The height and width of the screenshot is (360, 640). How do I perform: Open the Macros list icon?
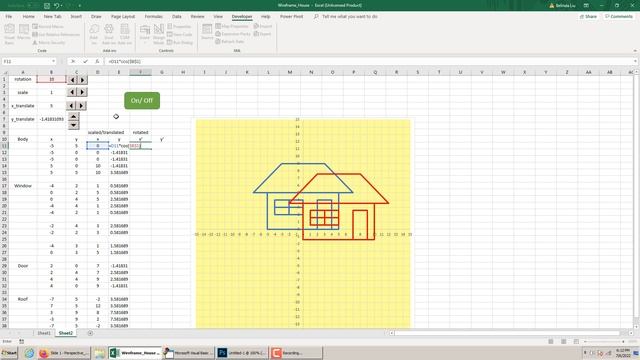24,33
